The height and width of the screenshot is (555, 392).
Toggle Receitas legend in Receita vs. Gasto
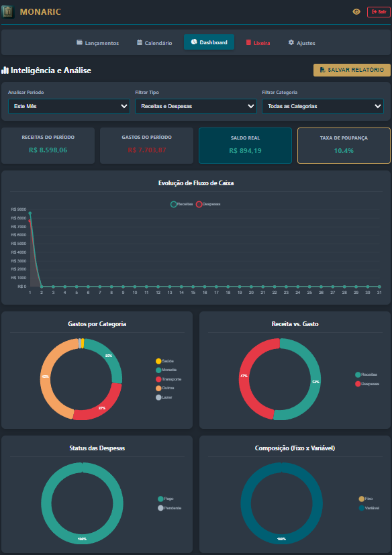pos(366,374)
